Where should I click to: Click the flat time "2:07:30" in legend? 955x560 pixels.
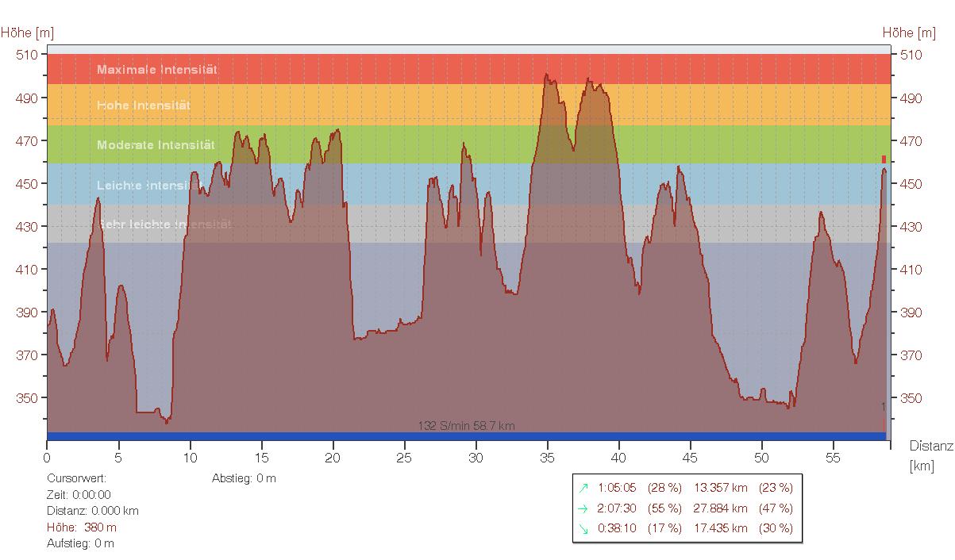[x=617, y=508]
